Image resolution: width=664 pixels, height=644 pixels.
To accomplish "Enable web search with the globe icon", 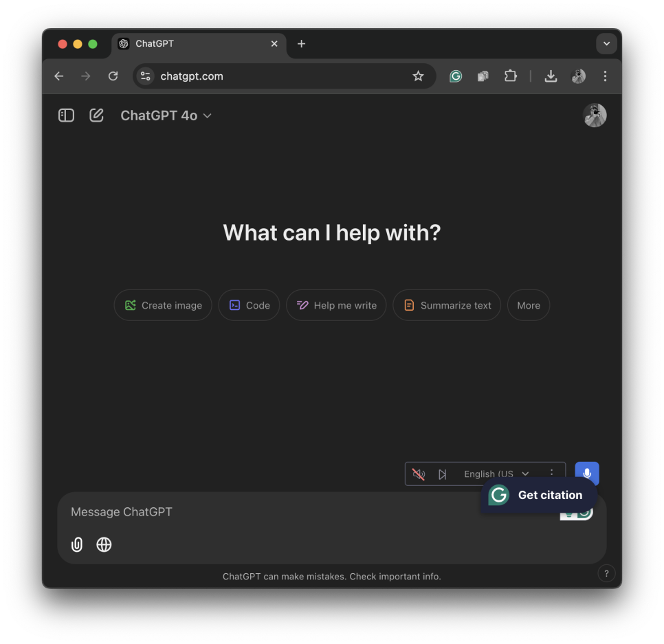I will pos(104,544).
